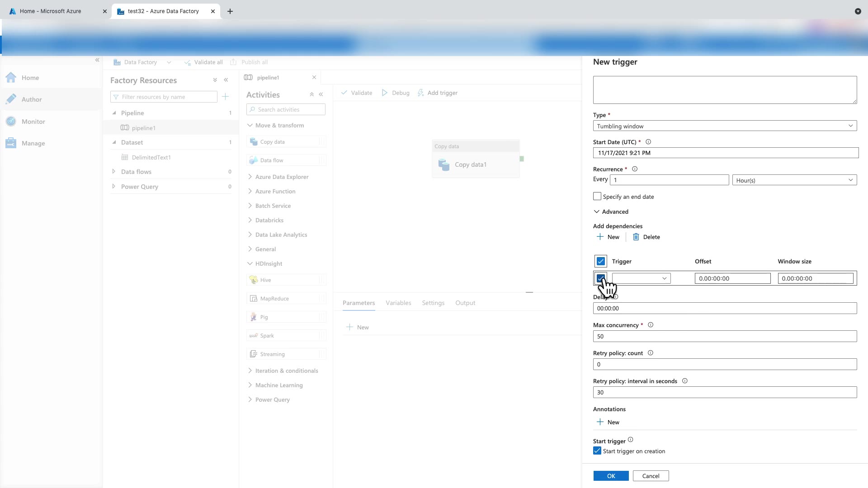868x488 pixels.
Task: Click the Author pencil icon in sidebar
Action: point(11,99)
